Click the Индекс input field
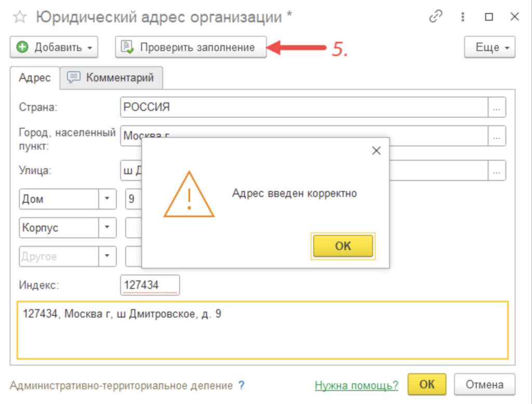The image size is (532, 404). (x=150, y=285)
